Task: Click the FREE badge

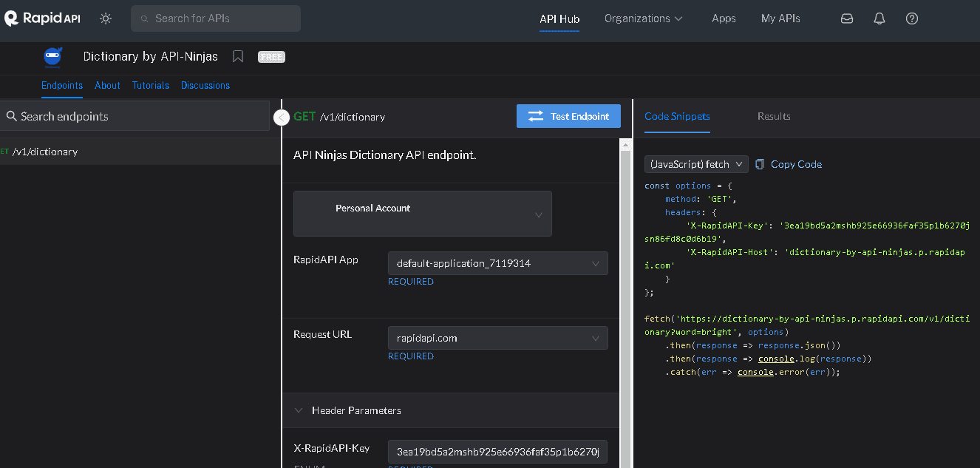Action: 271,57
